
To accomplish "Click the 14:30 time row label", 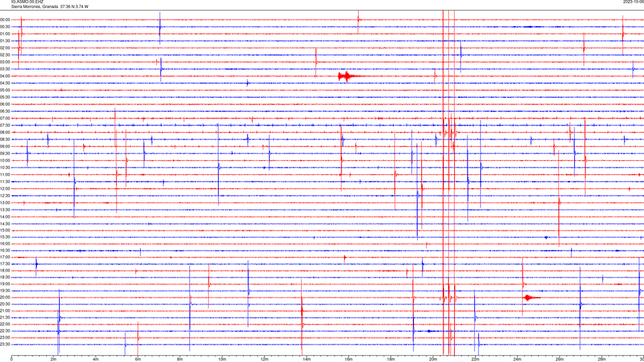I will click(x=5, y=224).
